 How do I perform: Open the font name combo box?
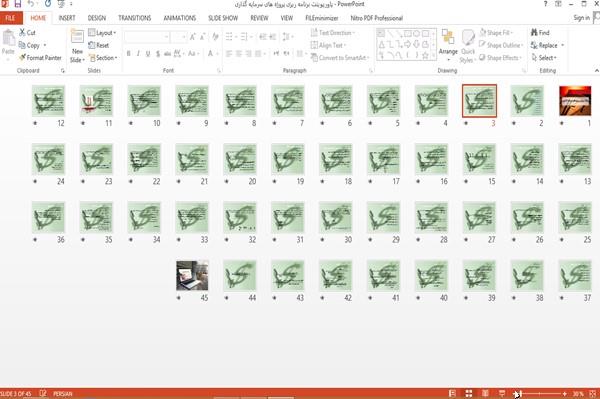[147, 37]
